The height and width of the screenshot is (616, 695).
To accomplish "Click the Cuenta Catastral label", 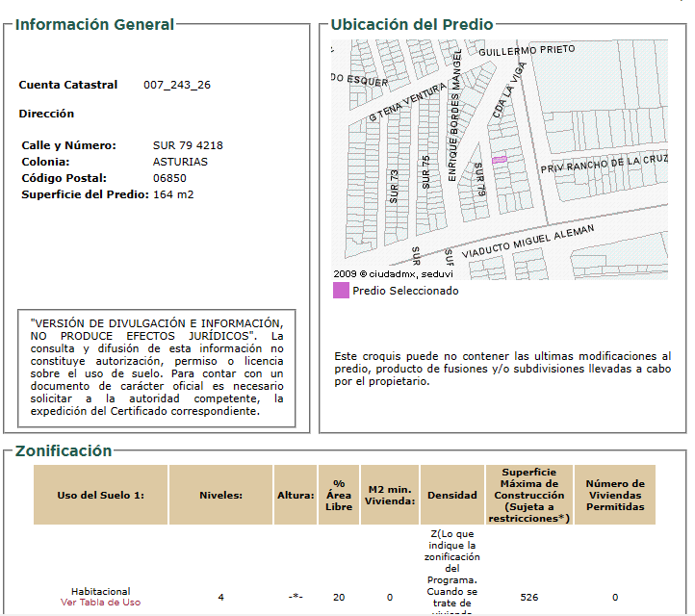I will (x=67, y=85).
